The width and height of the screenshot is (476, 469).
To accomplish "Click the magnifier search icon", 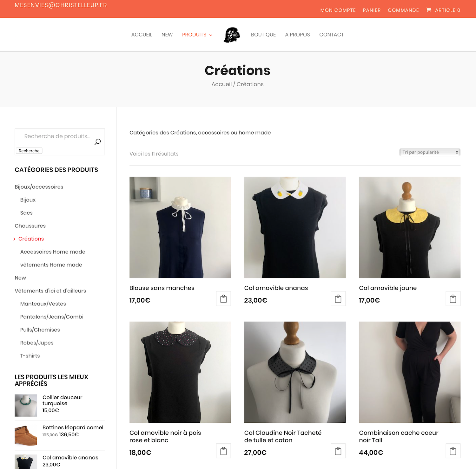I will (x=98, y=142).
